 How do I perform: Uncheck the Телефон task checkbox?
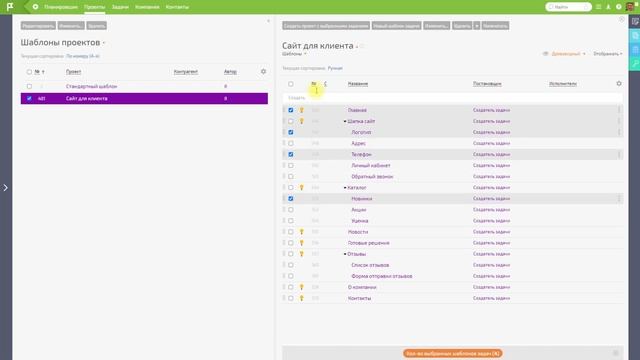tap(291, 154)
